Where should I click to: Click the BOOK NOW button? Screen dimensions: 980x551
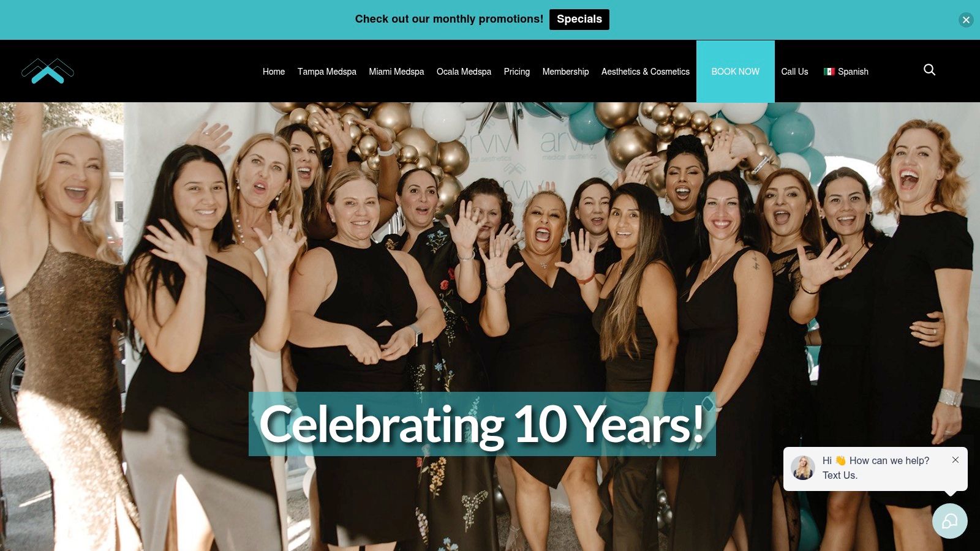click(x=735, y=71)
